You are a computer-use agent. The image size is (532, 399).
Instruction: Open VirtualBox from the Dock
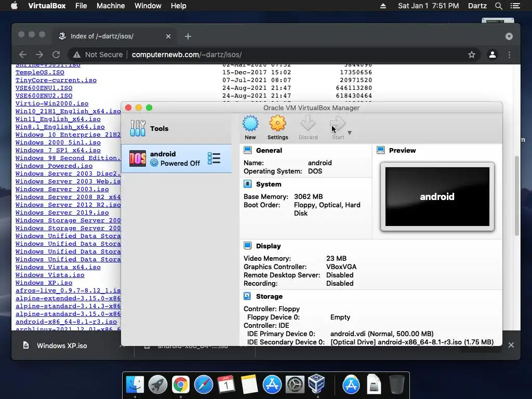pyautogui.click(x=317, y=384)
